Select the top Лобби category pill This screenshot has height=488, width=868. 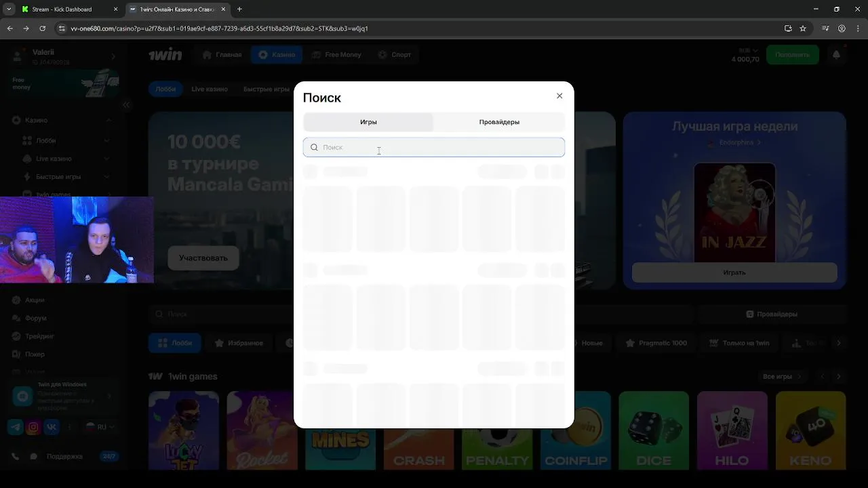tap(165, 89)
